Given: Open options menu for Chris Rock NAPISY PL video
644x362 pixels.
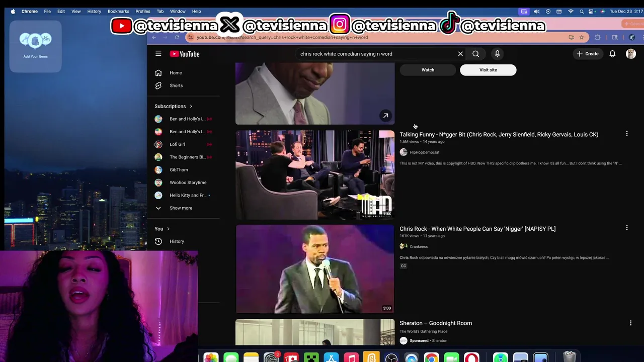Looking at the screenshot, I should [x=626, y=228].
